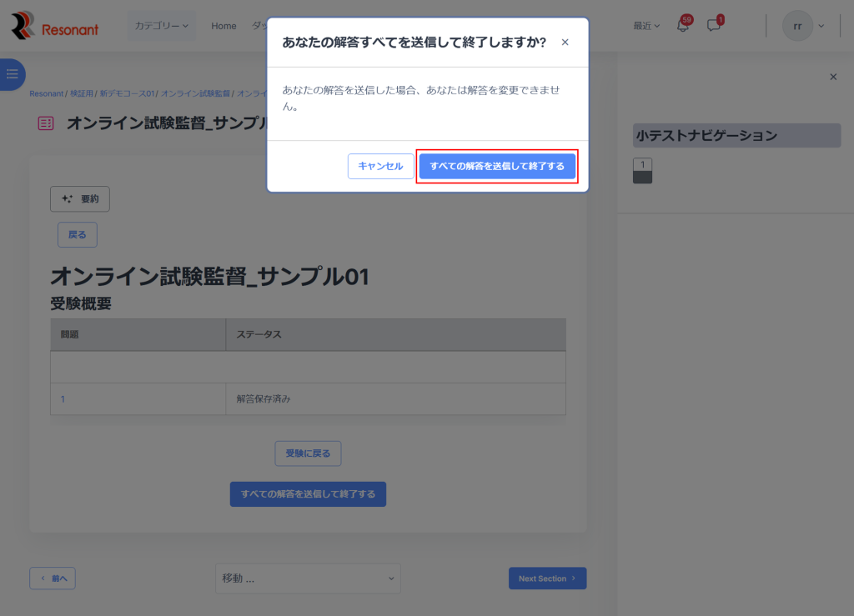Click the Resonant logo

click(x=55, y=26)
